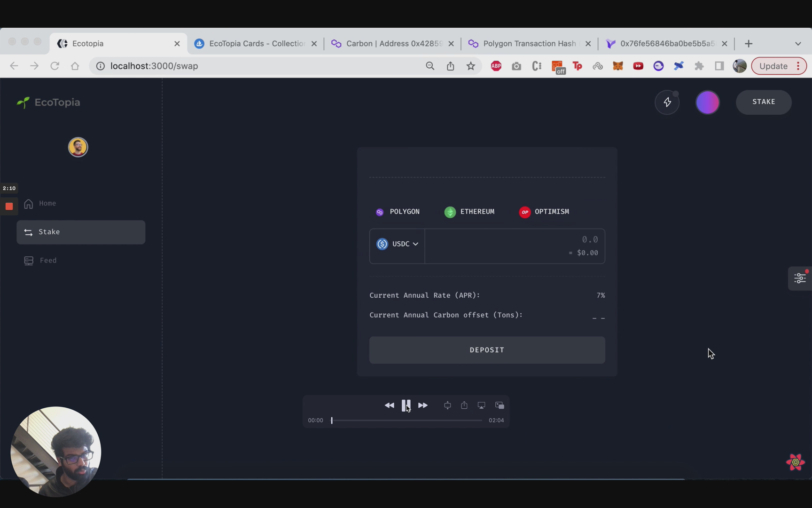
Task: Select the Polygon network
Action: pyautogui.click(x=398, y=212)
